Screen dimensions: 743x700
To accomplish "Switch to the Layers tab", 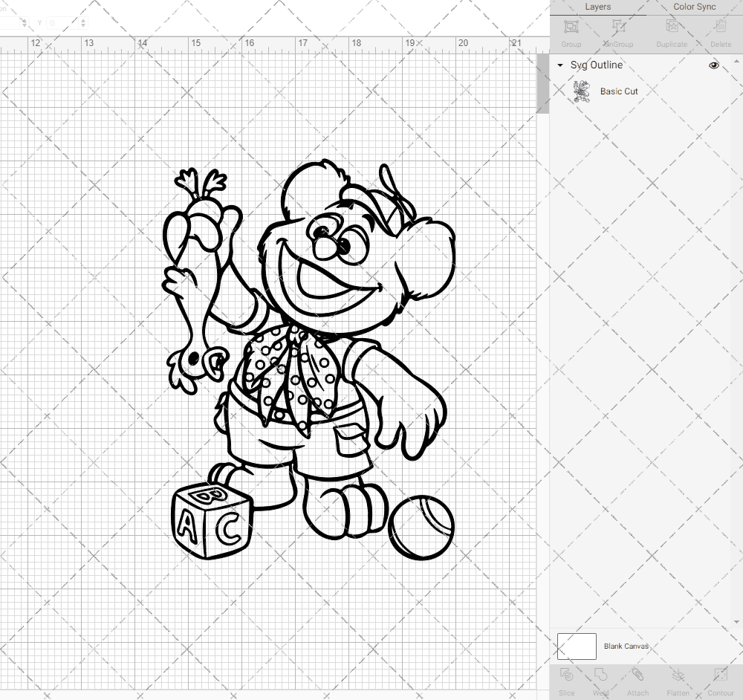I will pyautogui.click(x=597, y=7).
